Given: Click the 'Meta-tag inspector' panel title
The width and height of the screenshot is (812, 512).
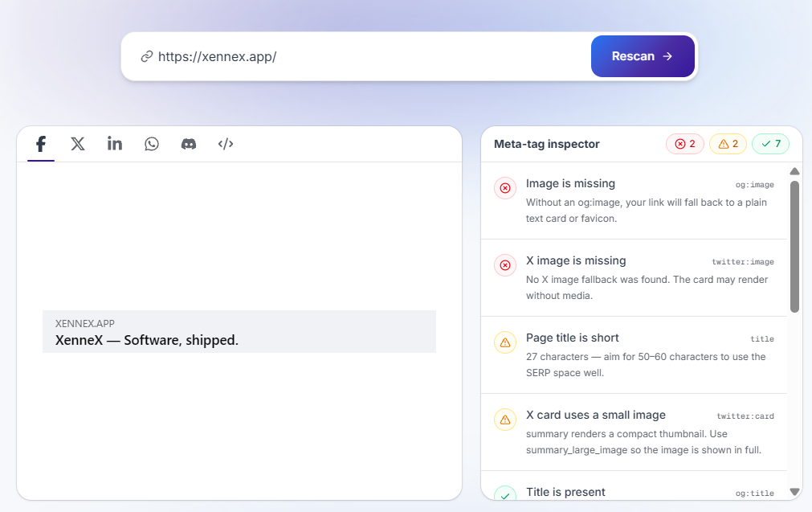Looking at the screenshot, I should pos(547,144).
